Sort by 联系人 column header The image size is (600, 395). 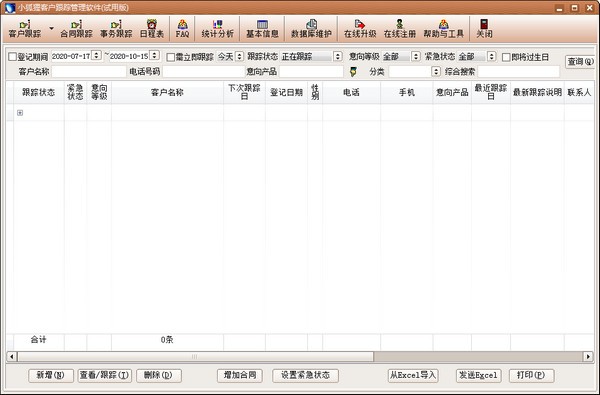coord(579,92)
